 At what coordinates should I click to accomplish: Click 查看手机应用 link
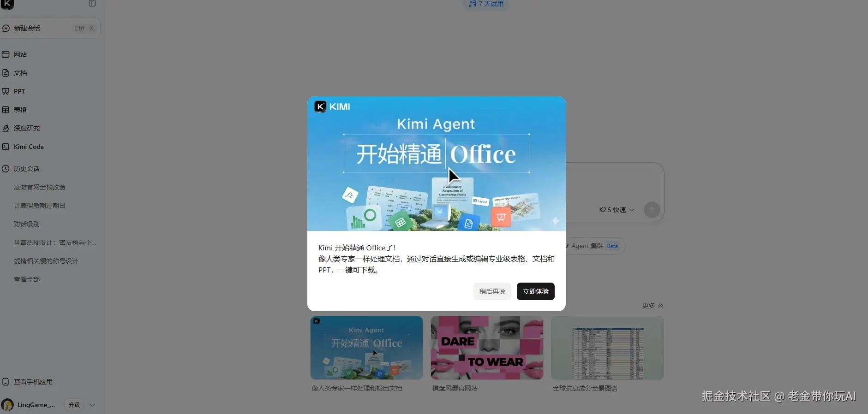[x=33, y=382]
